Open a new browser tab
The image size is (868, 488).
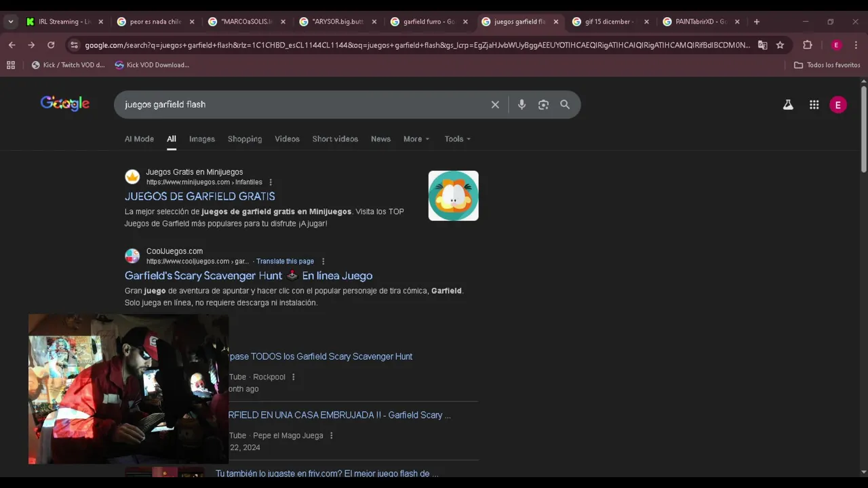tap(757, 22)
